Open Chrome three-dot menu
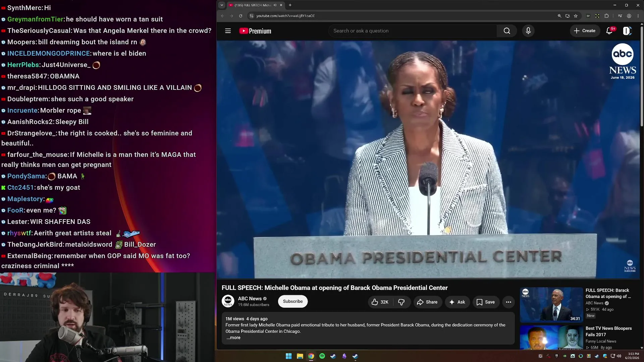This screenshot has height=362, width=644. 638,16
